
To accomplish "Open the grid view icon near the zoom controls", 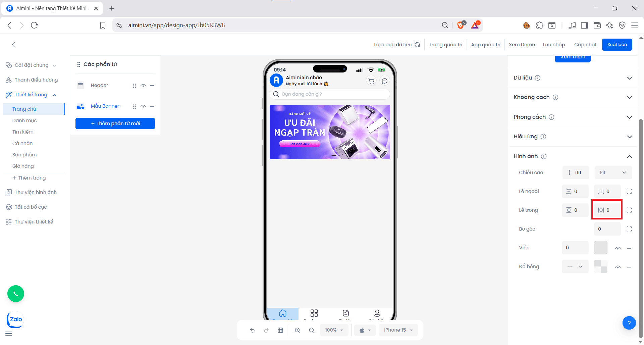I will [280, 330].
